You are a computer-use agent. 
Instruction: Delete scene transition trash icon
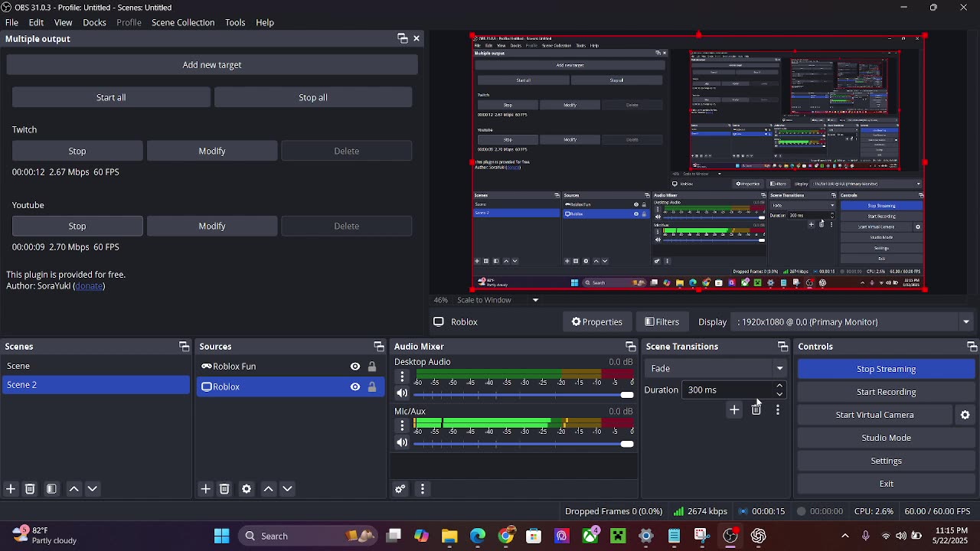(756, 410)
